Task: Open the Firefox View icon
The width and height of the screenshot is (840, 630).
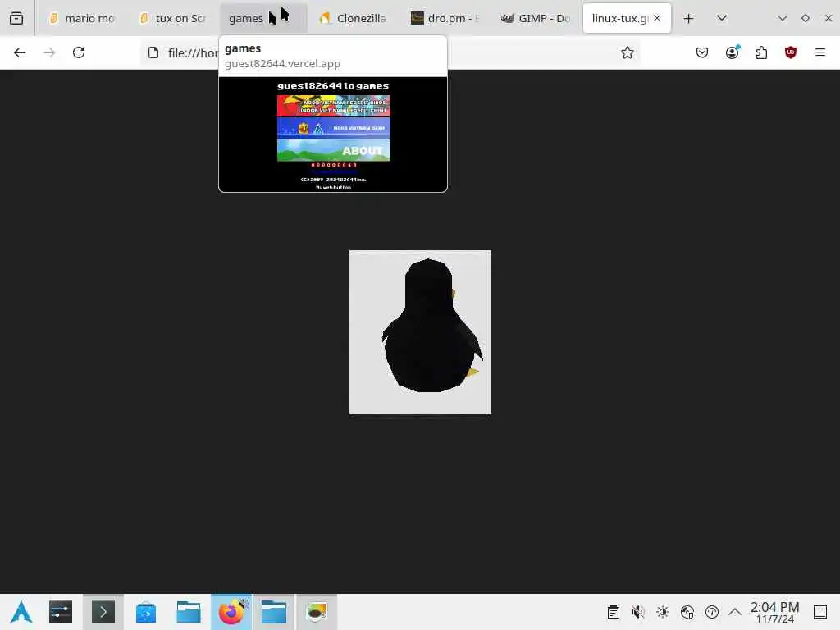Action: pos(16,18)
